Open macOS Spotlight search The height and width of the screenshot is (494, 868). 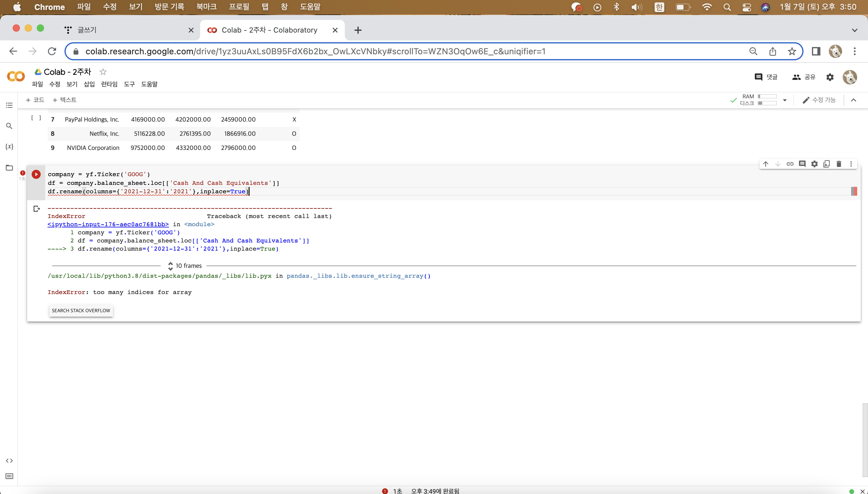click(x=727, y=7)
